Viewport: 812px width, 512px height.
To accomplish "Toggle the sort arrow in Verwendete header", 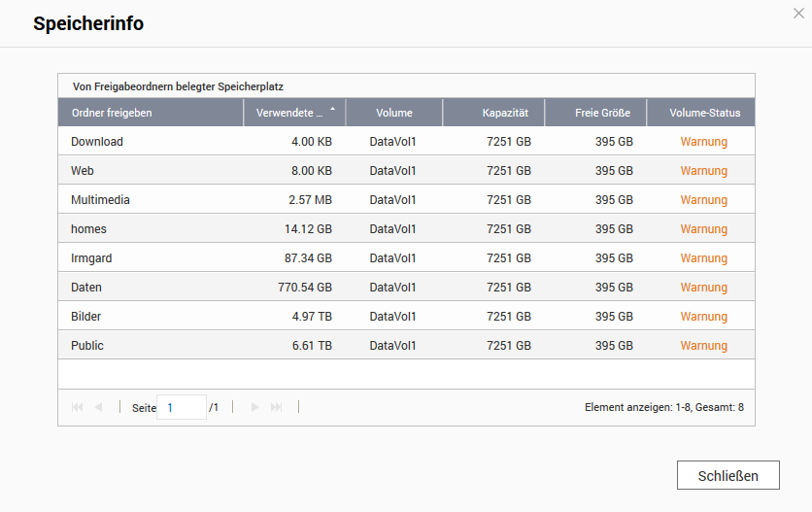I will (332, 108).
